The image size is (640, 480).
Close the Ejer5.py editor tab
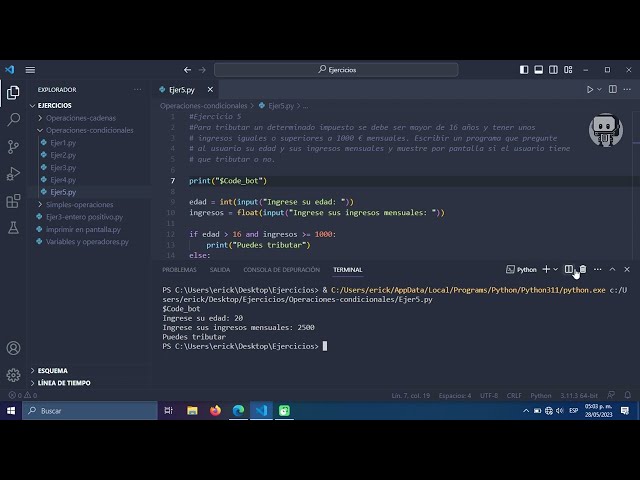click(210, 89)
